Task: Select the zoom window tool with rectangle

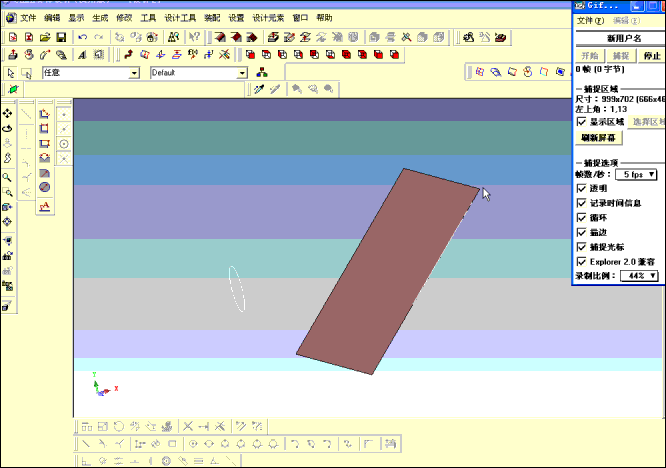Action: pyautogui.click(x=7, y=192)
